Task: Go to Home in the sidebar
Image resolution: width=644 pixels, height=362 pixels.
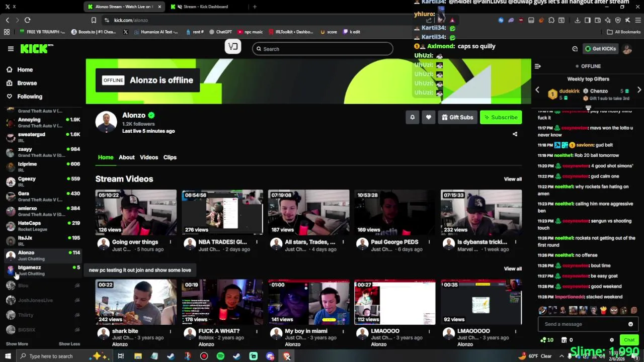Action: click(20, 70)
